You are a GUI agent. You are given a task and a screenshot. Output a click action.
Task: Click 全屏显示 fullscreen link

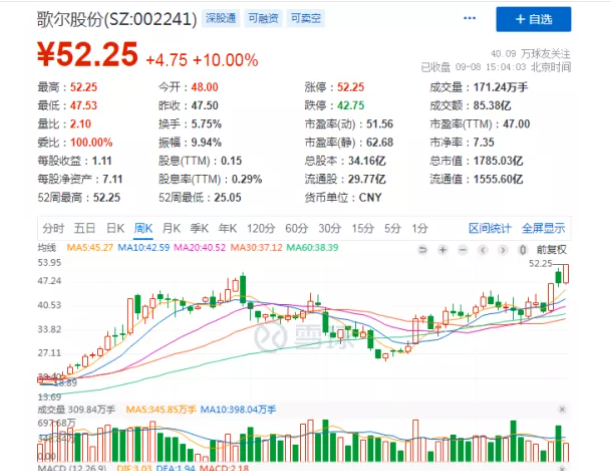543,228
